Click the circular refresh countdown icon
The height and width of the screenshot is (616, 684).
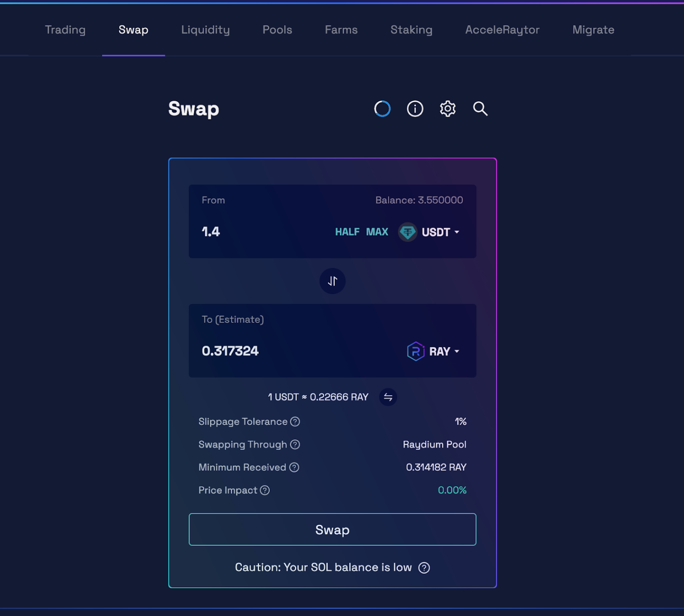[382, 109]
